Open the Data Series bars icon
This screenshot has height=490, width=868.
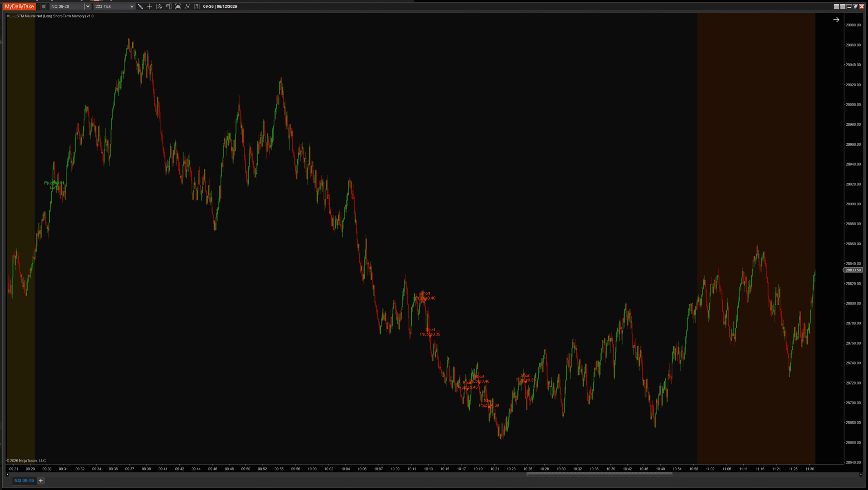point(178,6)
